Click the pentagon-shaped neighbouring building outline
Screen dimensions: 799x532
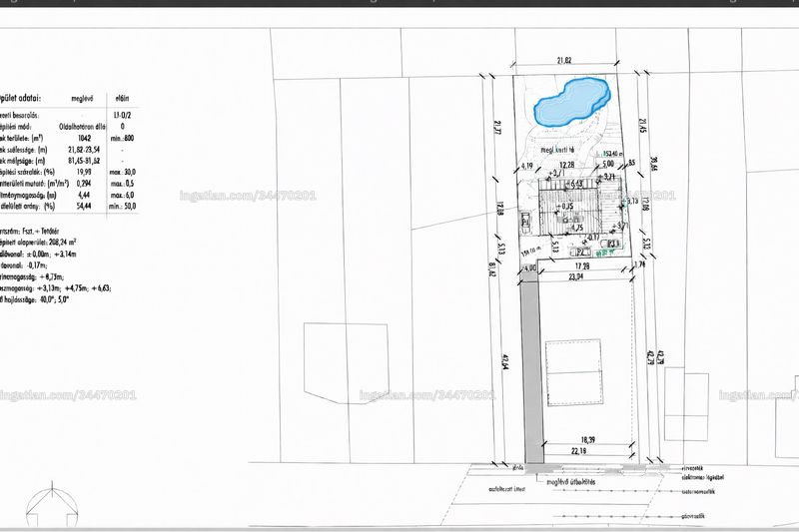(347, 363)
